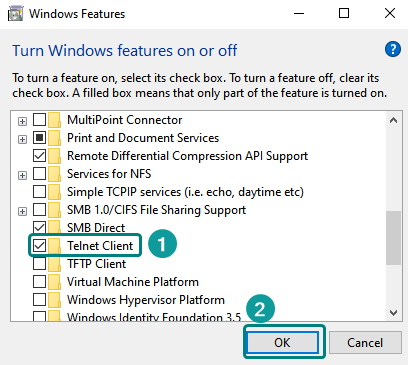Click the Windows Hypervisor Platform folder icon
Viewport: 408px width, 365px height.
tap(54, 300)
